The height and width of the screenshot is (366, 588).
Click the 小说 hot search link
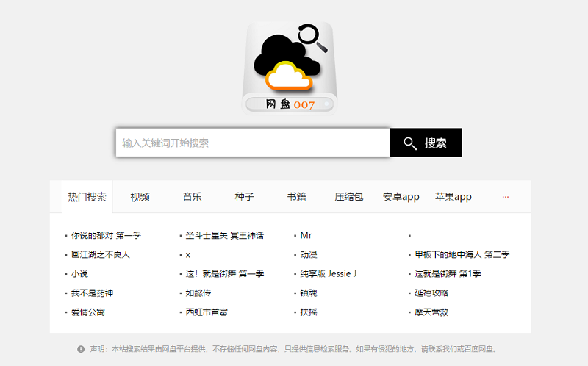pos(79,273)
